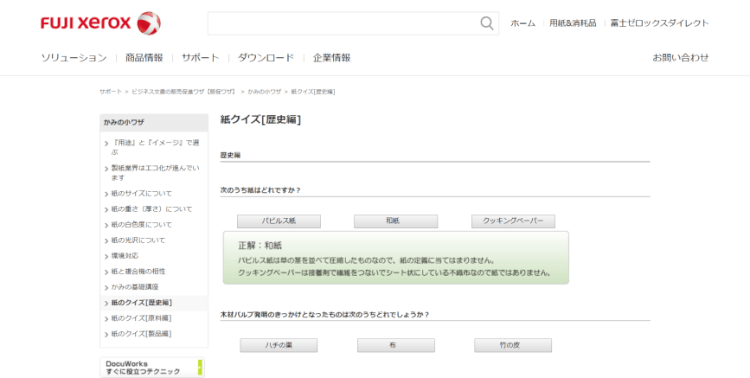This screenshot has height=378, width=750.
Task: Open 製紙業界はエコ化が進んでいます sidebar item
Action: pyautogui.click(x=155, y=173)
